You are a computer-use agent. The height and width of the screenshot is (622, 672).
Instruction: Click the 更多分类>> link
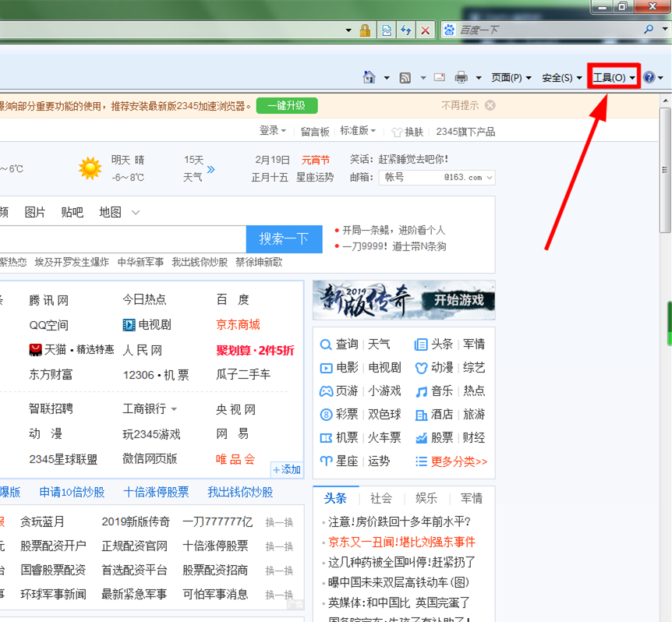459,461
